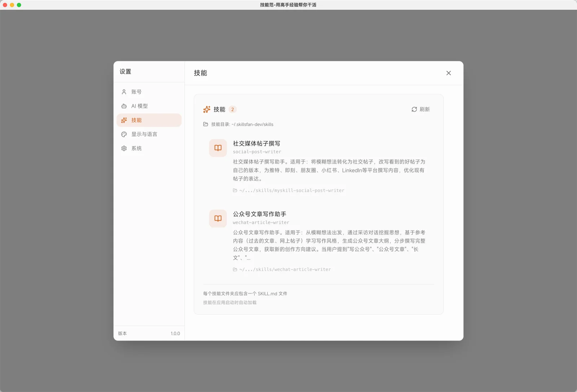
Task: Click the sparkle icon next to 技能 sidebar item
Action: coord(124,120)
